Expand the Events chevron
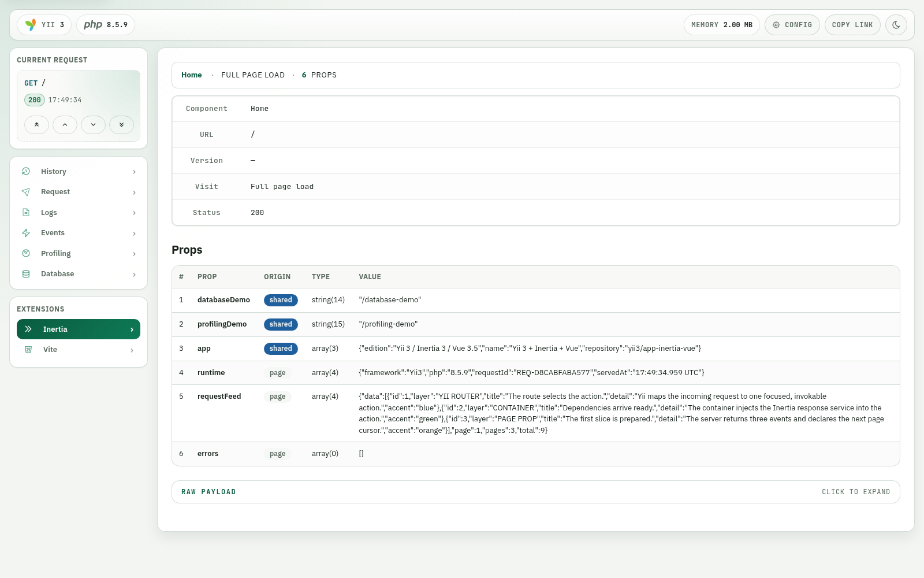Viewport: 924px width, 578px height. pyautogui.click(x=134, y=234)
